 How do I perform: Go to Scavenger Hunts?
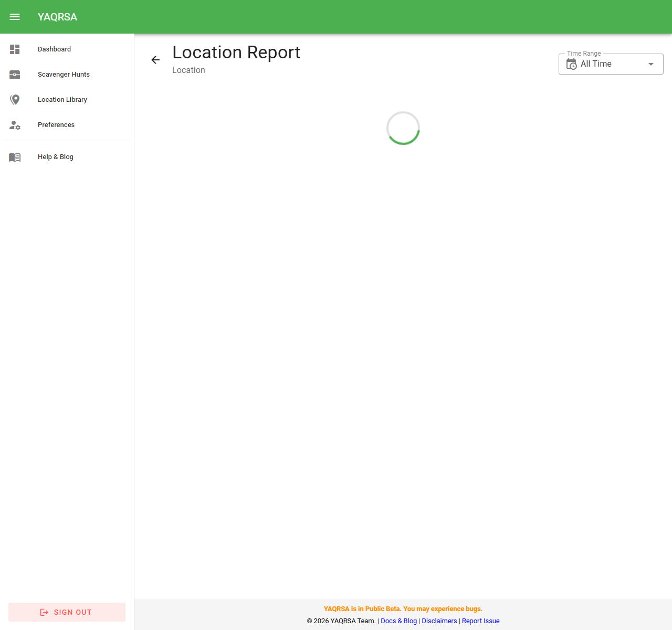pos(67,75)
